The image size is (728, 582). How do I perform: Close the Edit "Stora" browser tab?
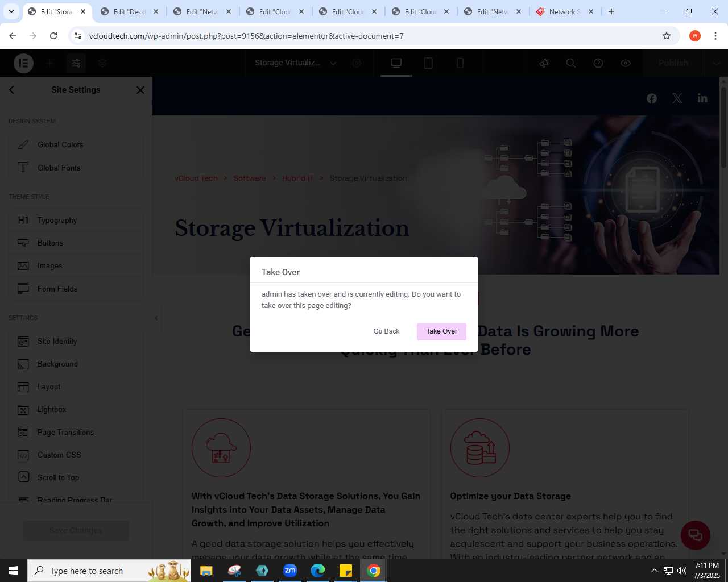(x=83, y=11)
